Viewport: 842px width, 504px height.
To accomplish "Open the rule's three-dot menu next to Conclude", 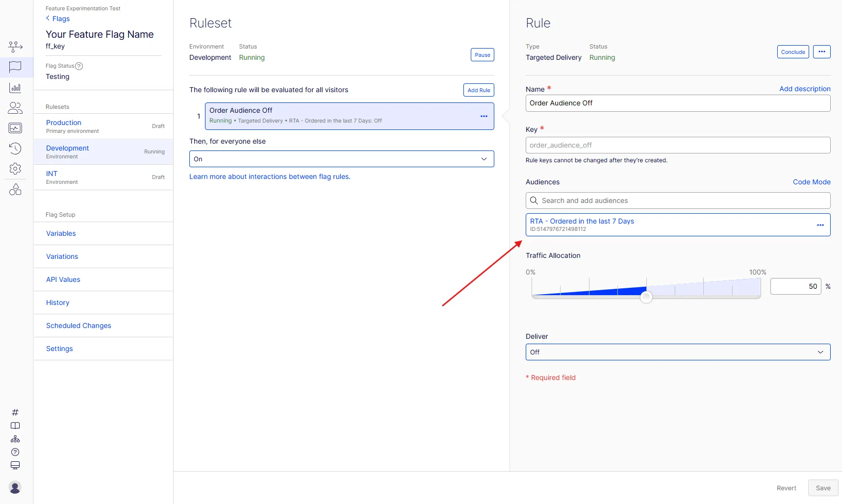I will click(x=822, y=51).
